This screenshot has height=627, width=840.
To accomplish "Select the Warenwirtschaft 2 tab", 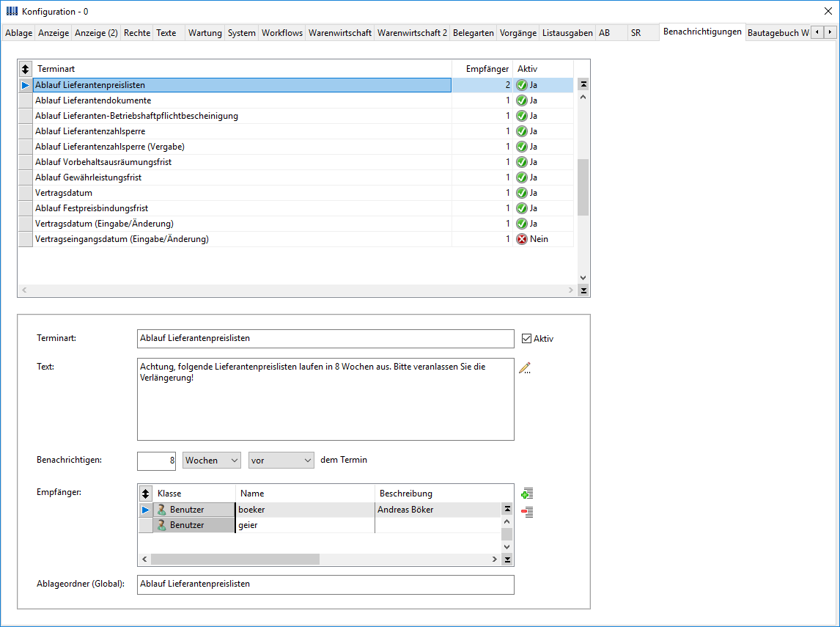I will 413,33.
